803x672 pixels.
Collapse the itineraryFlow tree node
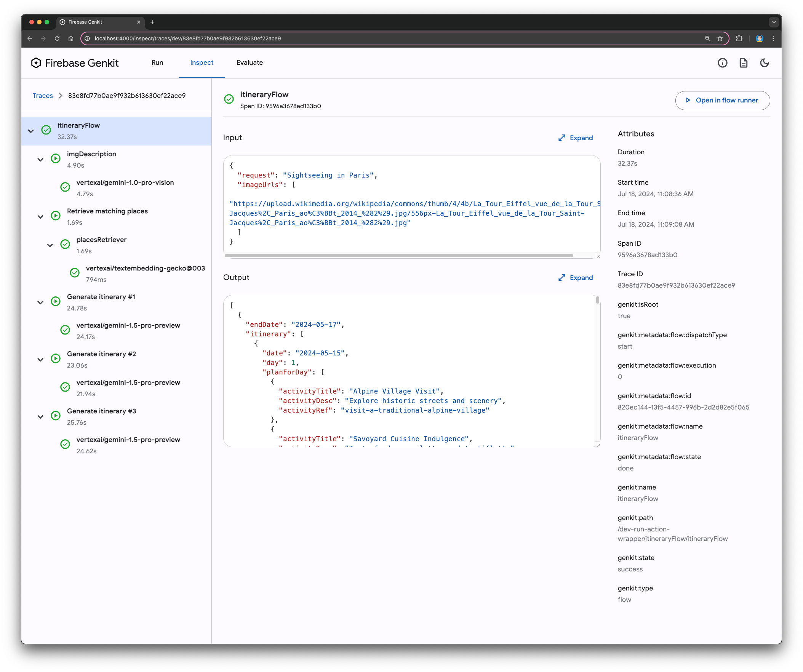(x=31, y=131)
